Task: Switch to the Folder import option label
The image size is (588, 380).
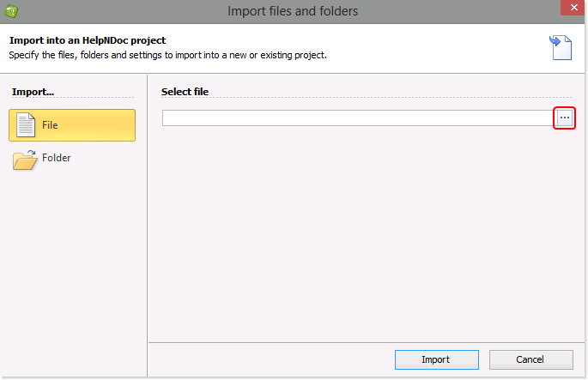Action: point(57,159)
